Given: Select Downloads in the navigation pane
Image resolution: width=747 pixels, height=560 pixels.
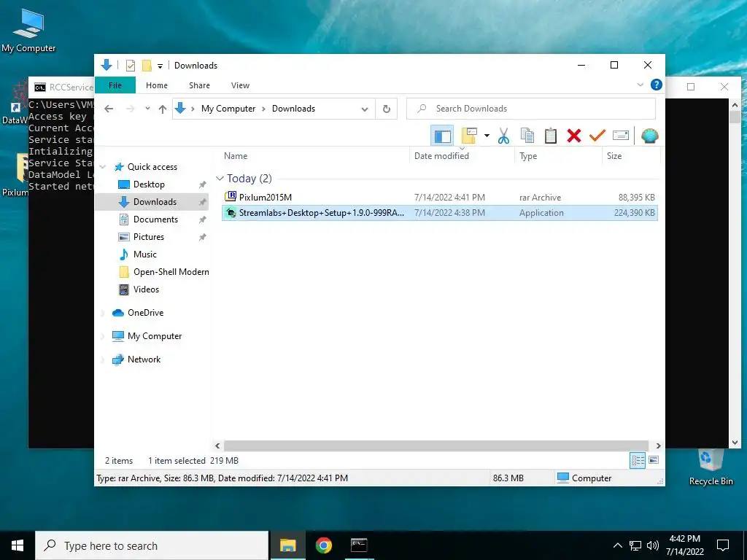Looking at the screenshot, I should point(152,202).
